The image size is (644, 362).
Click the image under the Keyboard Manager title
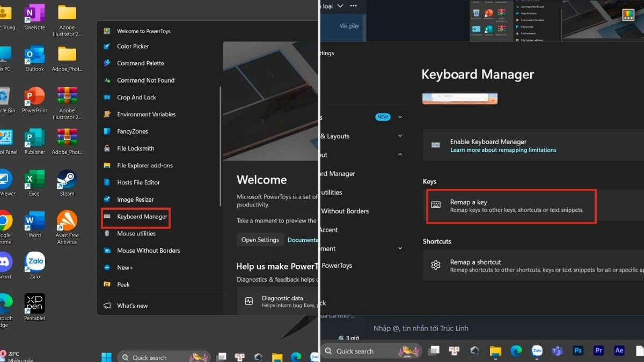pyautogui.click(x=460, y=99)
